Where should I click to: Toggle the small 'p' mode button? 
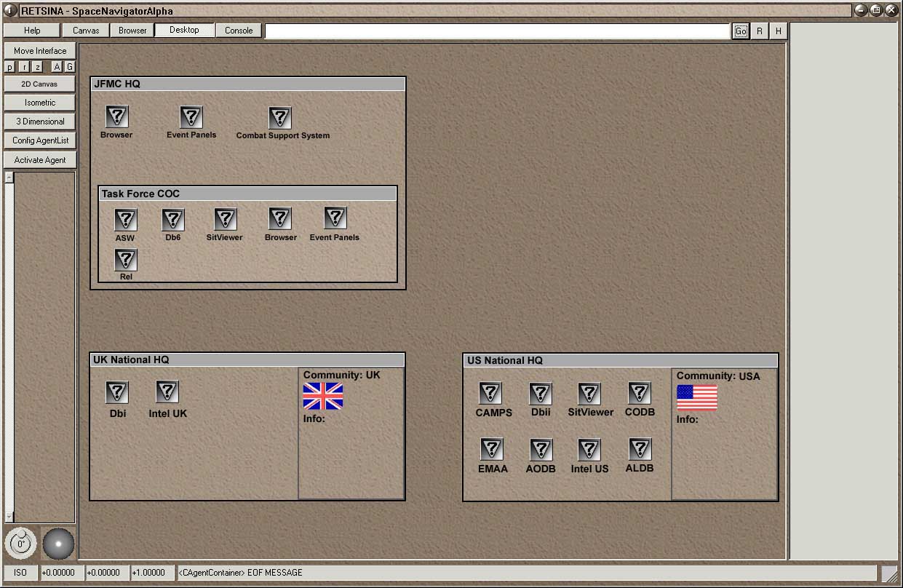(10, 67)
